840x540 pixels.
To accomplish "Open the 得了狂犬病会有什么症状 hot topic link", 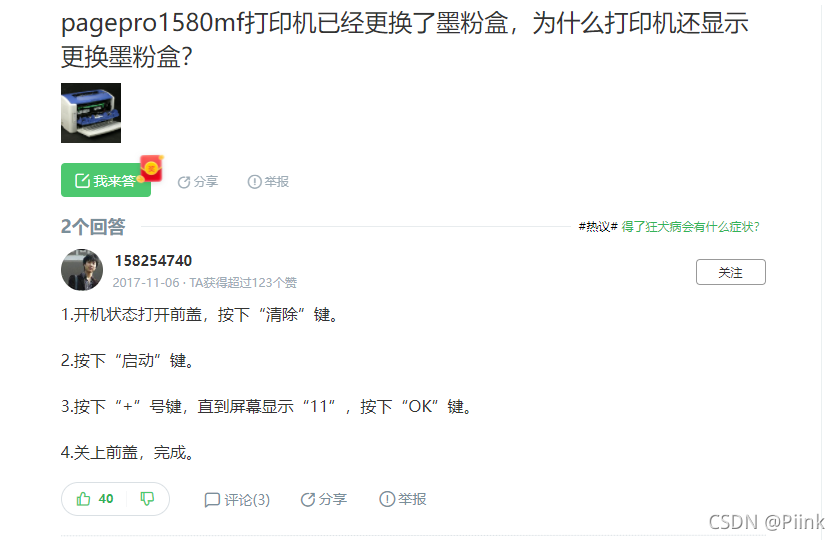I will tap(690, 227).
